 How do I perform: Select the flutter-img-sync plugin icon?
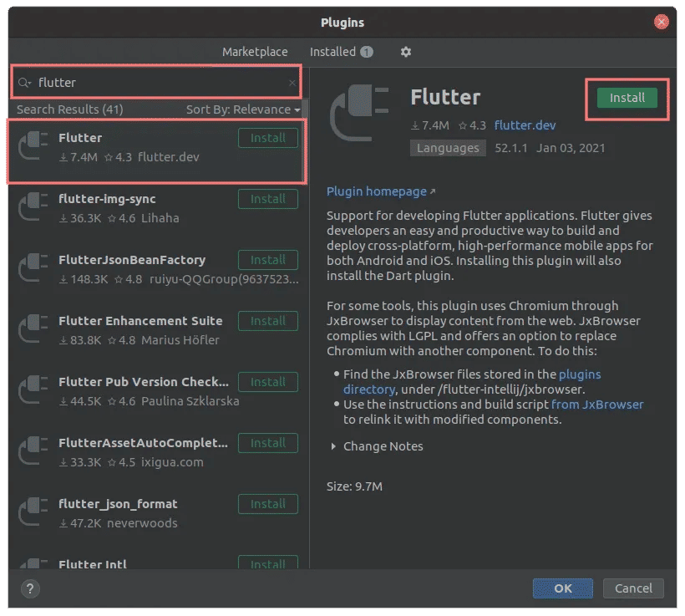click(x=33, y=207)
